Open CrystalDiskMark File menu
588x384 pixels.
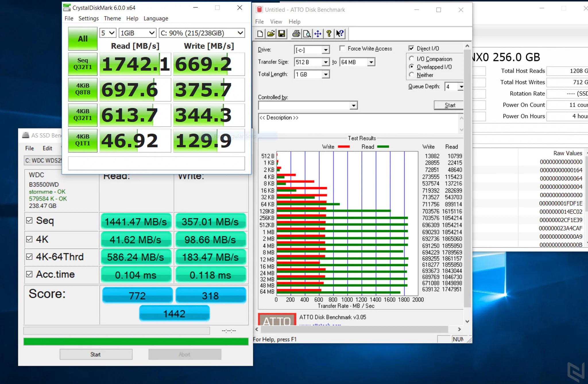[69, 18]
